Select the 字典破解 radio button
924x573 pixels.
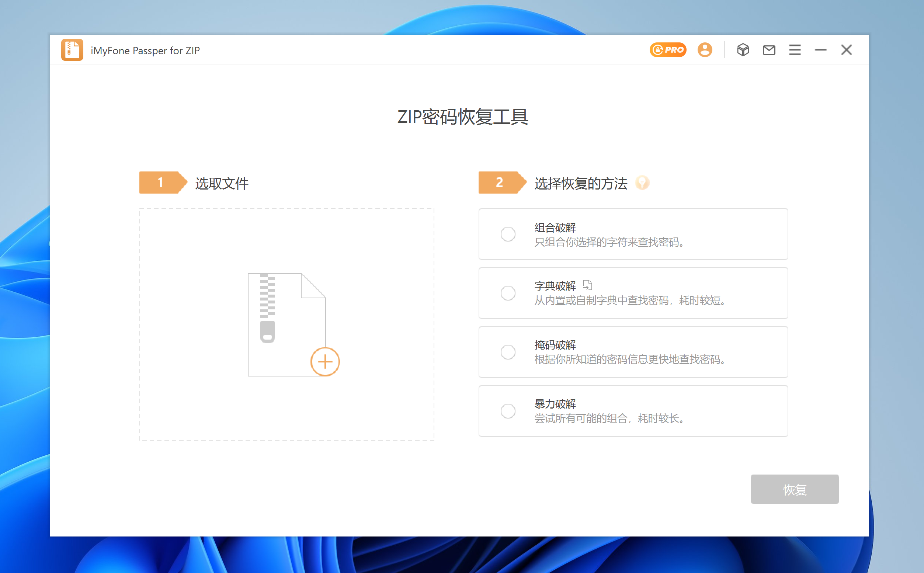click(508, 294)
